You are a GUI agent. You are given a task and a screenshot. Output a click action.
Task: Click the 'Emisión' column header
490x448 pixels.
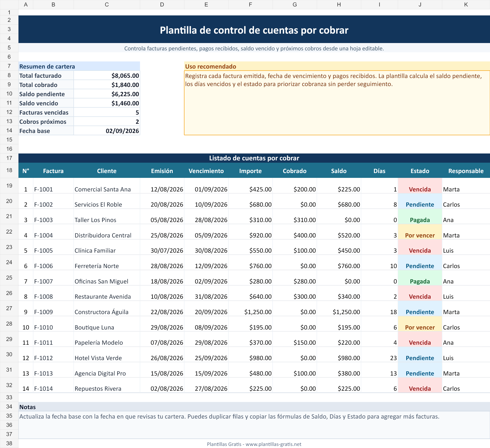162,171
